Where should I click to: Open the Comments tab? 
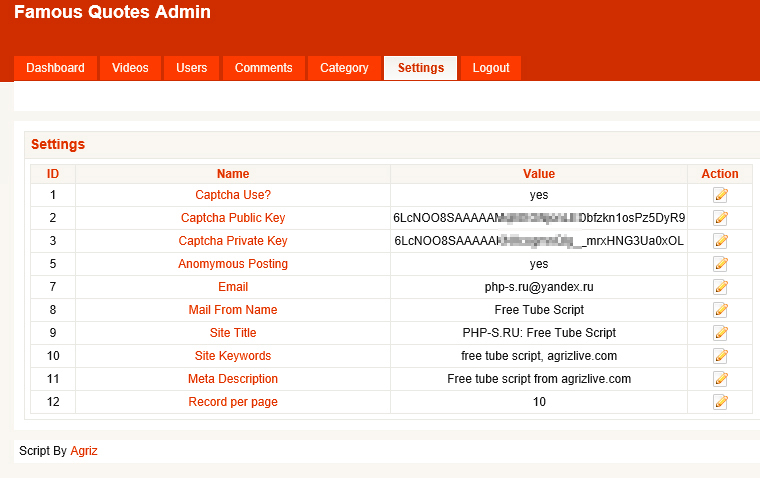(x=263, y=68)
